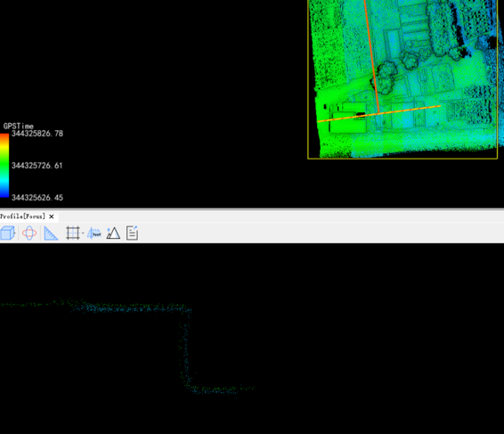Toggle the grid display icon
The image size is (504, 434).
73,233
